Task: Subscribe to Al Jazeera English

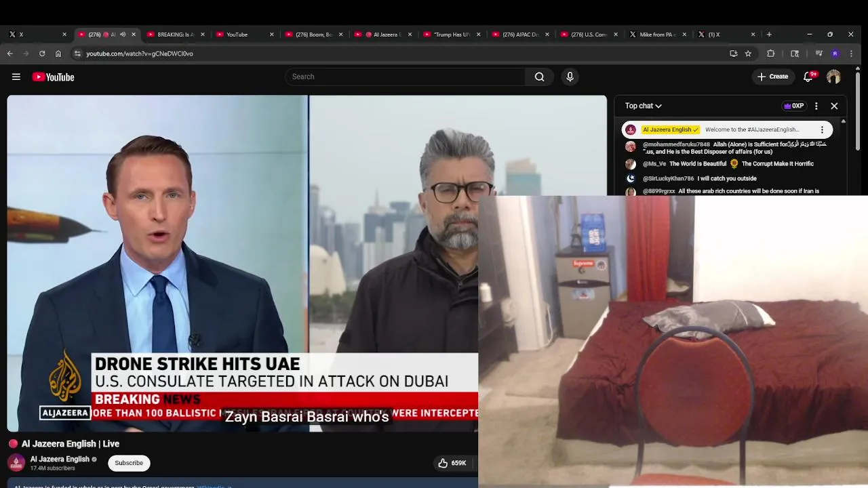Action: click(129, 463)
